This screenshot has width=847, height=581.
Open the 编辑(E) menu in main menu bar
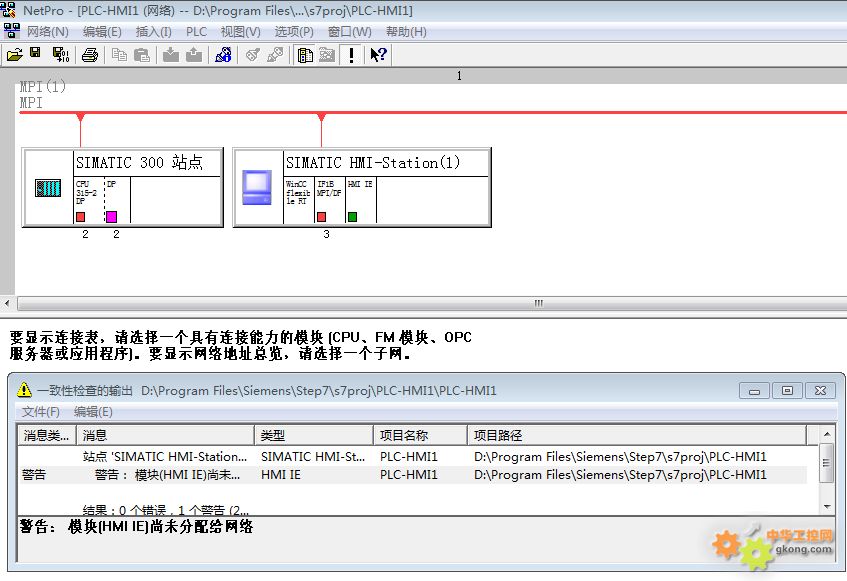[102, 32]
